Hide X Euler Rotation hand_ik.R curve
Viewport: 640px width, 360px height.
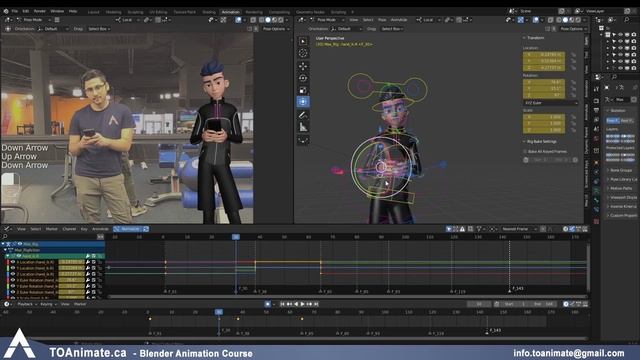point(13,280)
